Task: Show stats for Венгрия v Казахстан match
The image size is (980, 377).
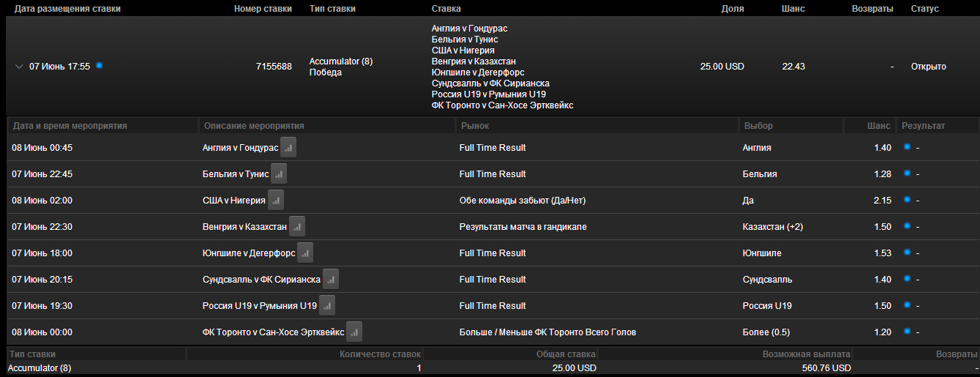Action: click(297, 227)
